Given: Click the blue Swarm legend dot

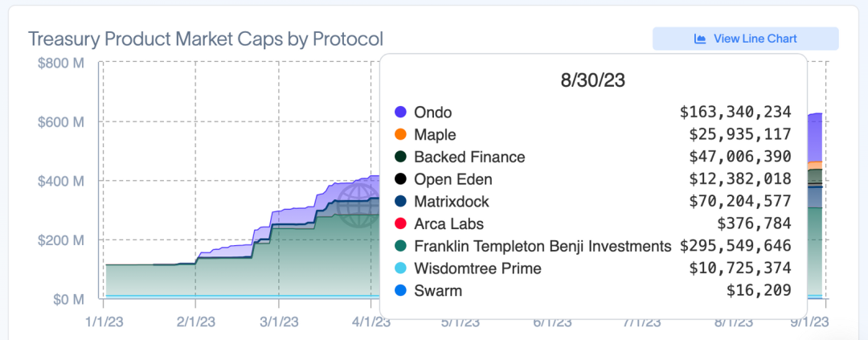Looking at the screenshot, I should [400, 291].
